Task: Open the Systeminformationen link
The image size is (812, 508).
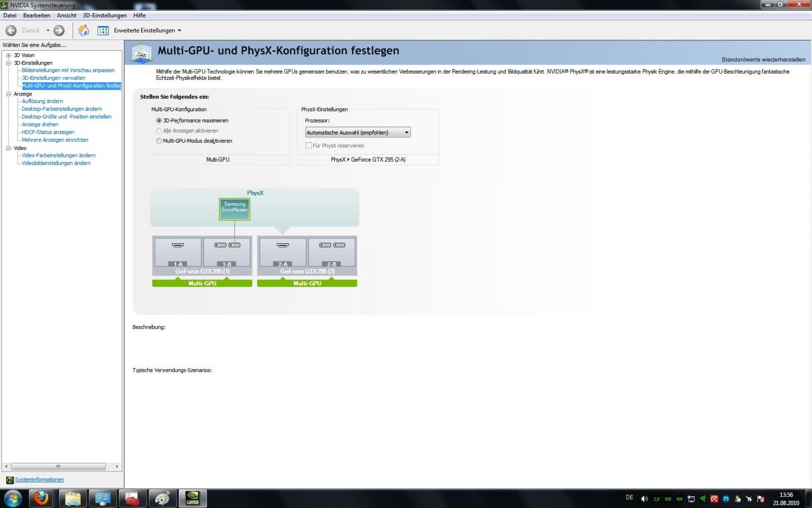Action: [x=40, y=480]
